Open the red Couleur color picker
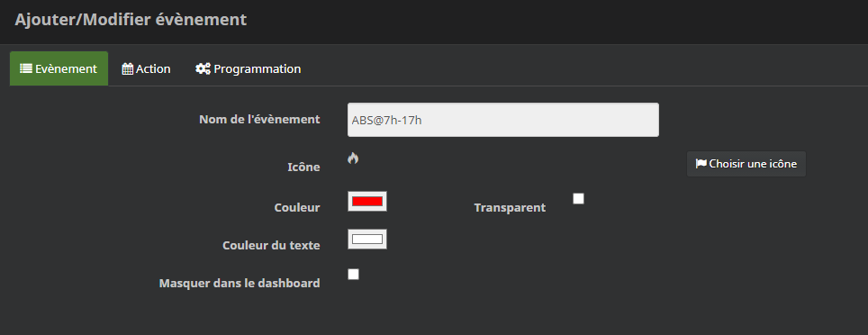 click(x=367, y=202)
